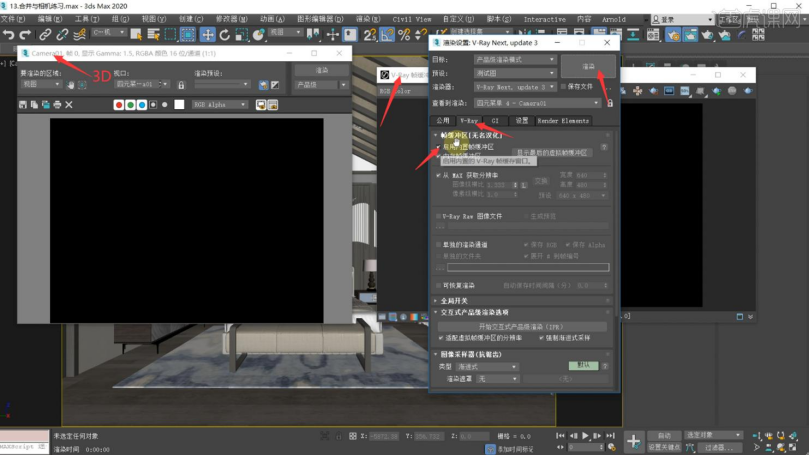809x455 pixels.
Task: Clear the Camera01 rendered frame
Action: (x=69, y=105)
